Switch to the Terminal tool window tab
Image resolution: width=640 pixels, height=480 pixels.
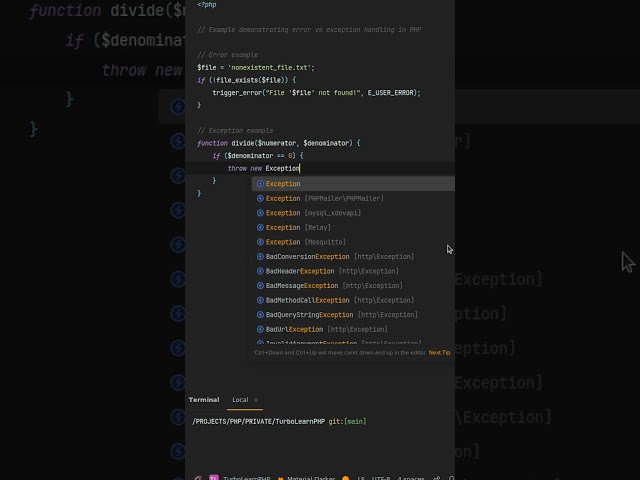[x=204, y=400]
